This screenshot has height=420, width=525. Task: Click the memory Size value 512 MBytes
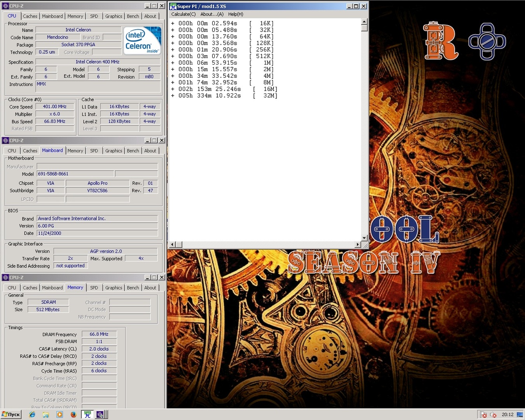[x=48, y=310]
